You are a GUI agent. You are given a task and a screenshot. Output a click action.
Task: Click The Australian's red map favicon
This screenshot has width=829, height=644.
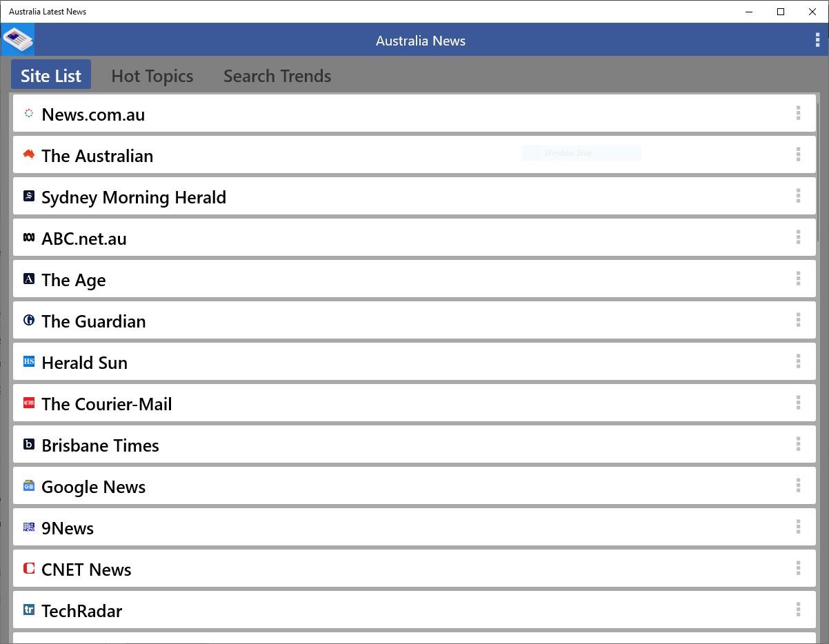(x=29, y=154)
